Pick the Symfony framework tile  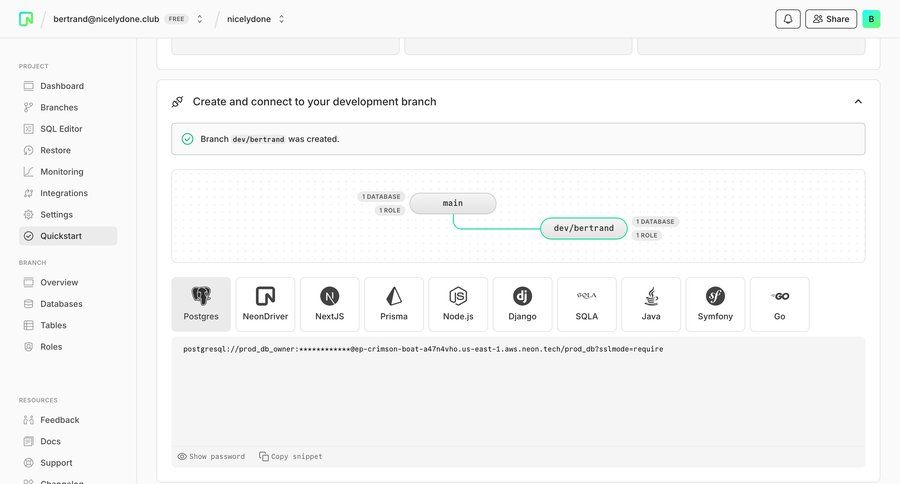(715, 304)
